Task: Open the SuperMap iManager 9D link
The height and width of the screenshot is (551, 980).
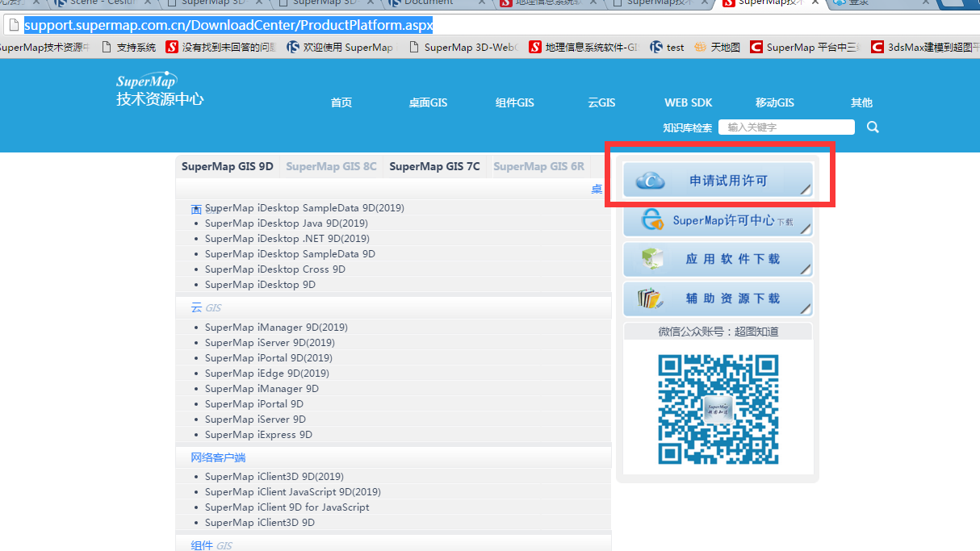Action: click(x=262, y=389)
